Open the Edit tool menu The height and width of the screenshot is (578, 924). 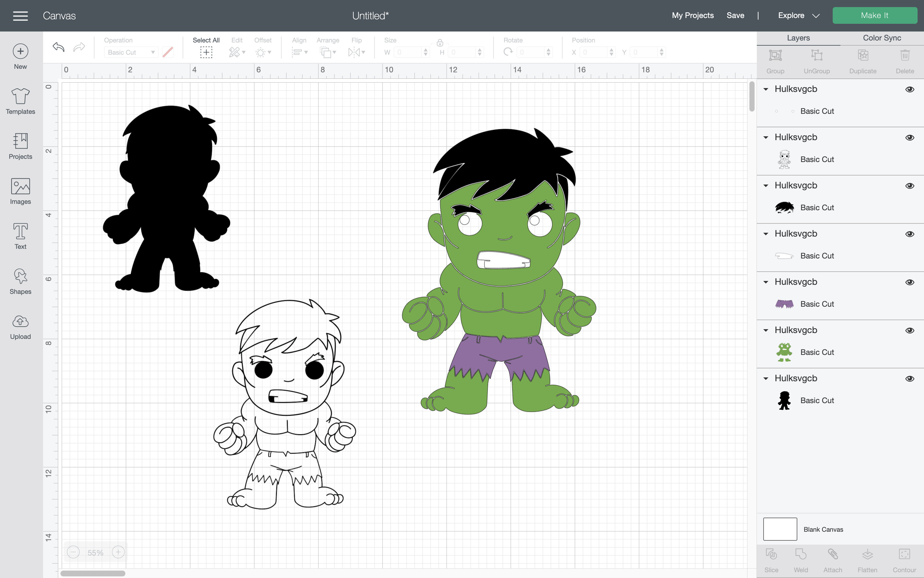[x=237, y=52]
